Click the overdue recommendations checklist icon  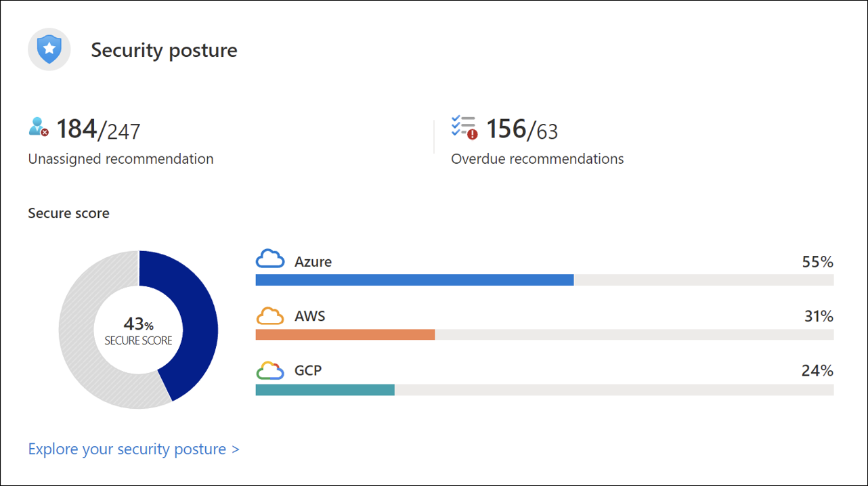click(x=464, y=127)
